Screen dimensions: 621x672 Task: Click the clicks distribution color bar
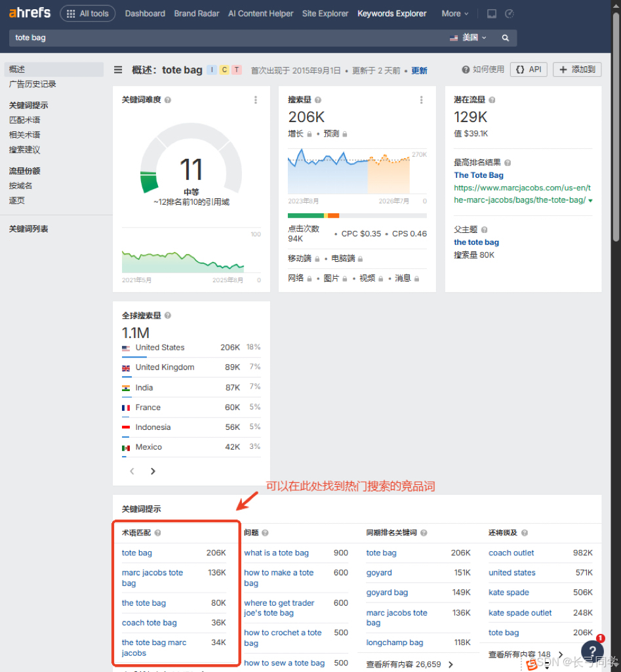pyautogui.click(x=357, y=215)
